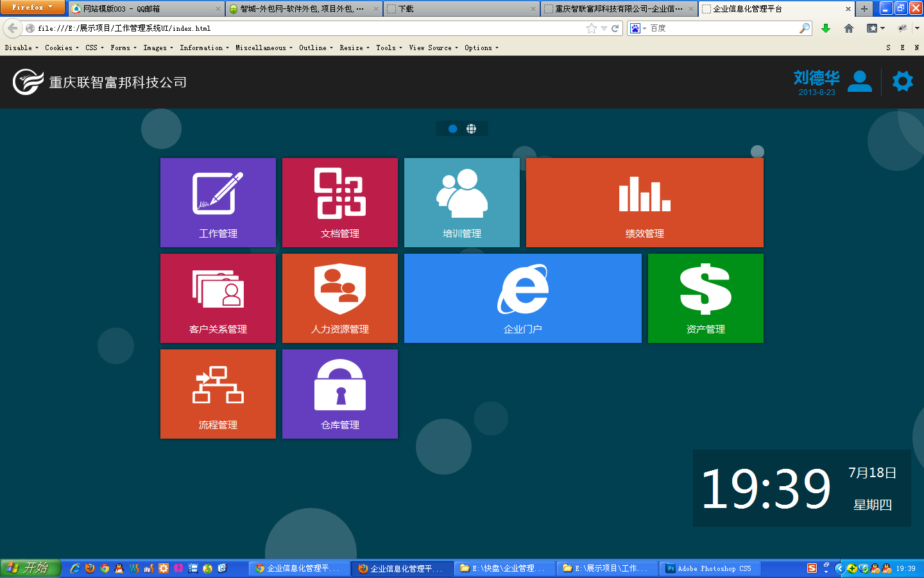The height and width of the screenshot is (578, 924).
Task: Click the Windows 开始 start button
Action: click(x=31, y=568)
